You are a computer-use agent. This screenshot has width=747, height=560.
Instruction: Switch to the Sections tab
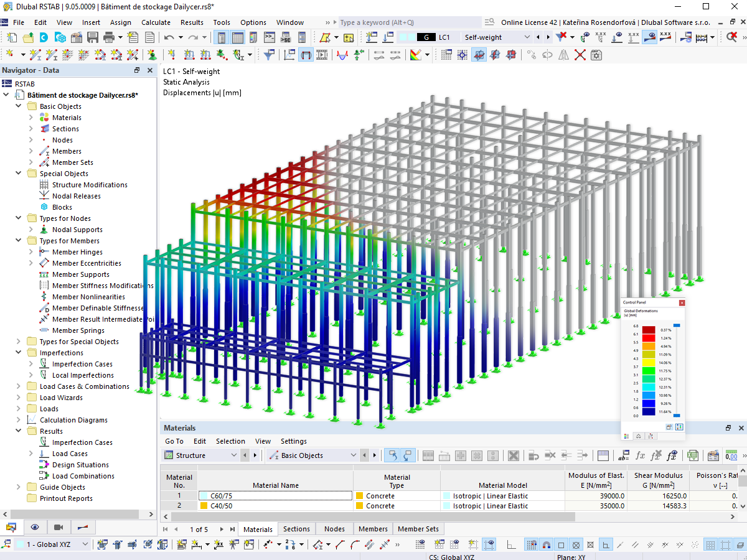[296, 528]
